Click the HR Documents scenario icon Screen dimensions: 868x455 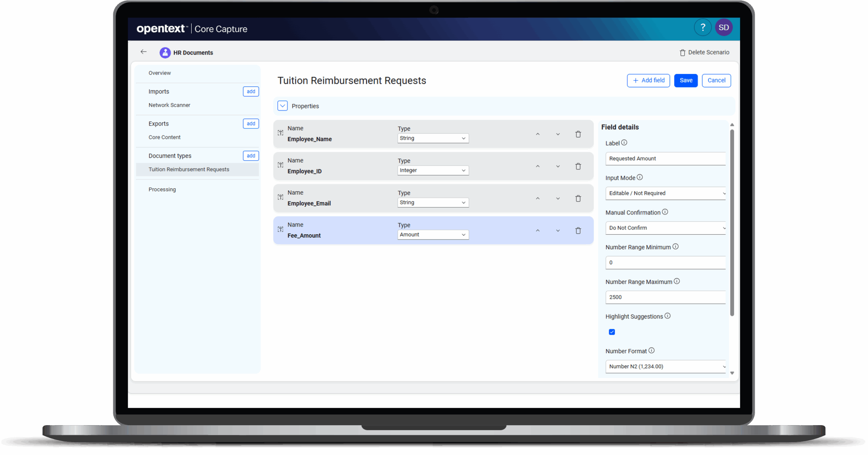(165, 53)
